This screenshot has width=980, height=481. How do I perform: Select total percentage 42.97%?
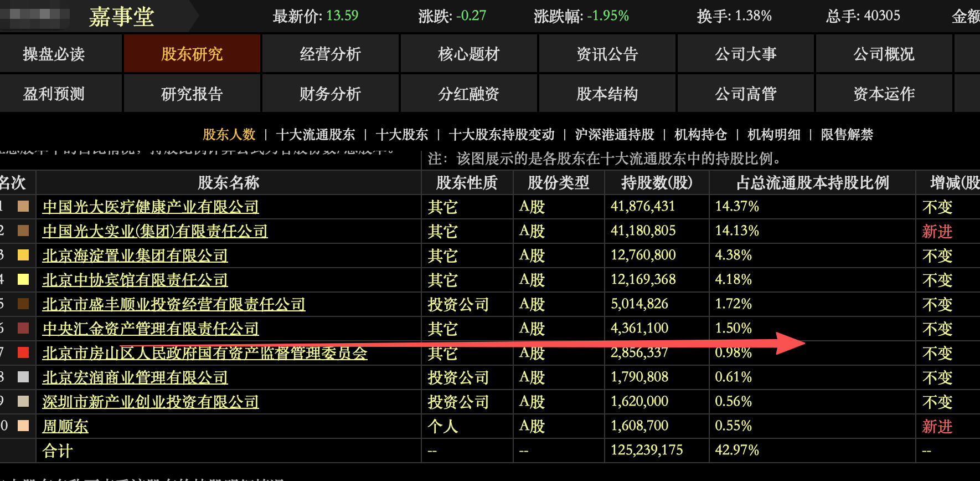tap(737, 450)
